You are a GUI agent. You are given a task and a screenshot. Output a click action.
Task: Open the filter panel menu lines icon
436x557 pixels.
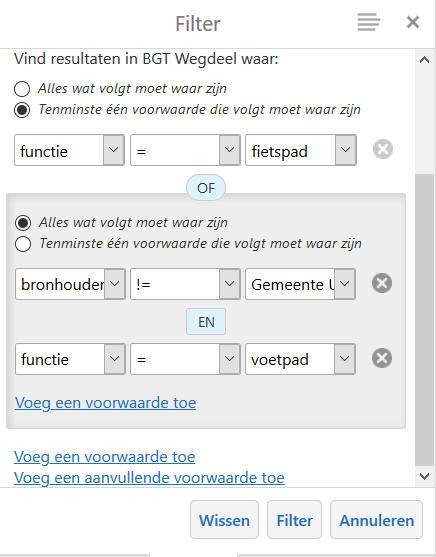click(368, 22)
